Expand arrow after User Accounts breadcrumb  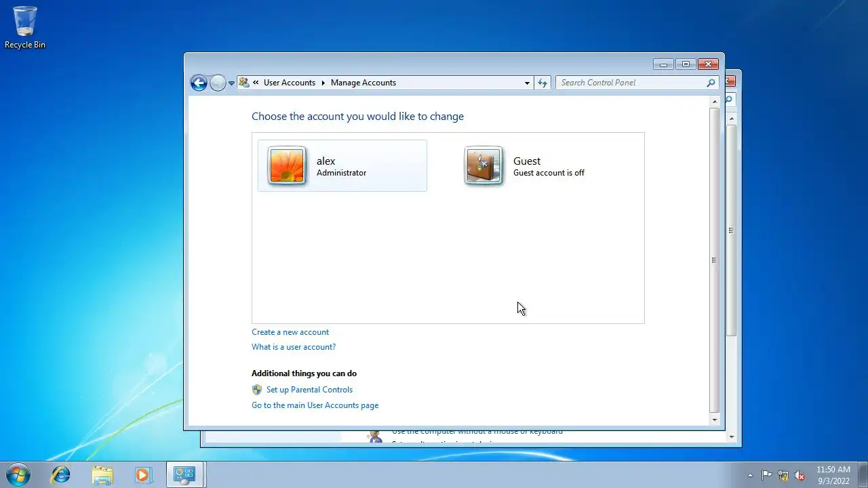click(323, 83)
